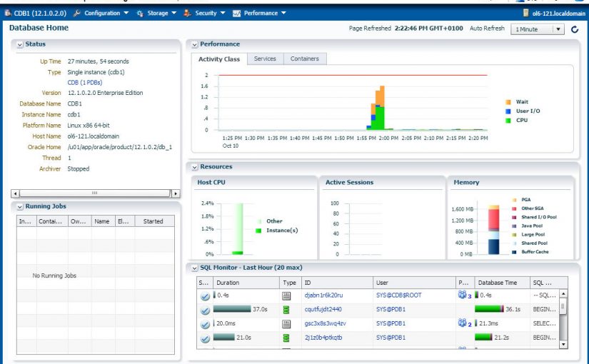The image size is (589, 364).
Task: Click the Memory stacked bar in Resources
Action: coord(493,230)
